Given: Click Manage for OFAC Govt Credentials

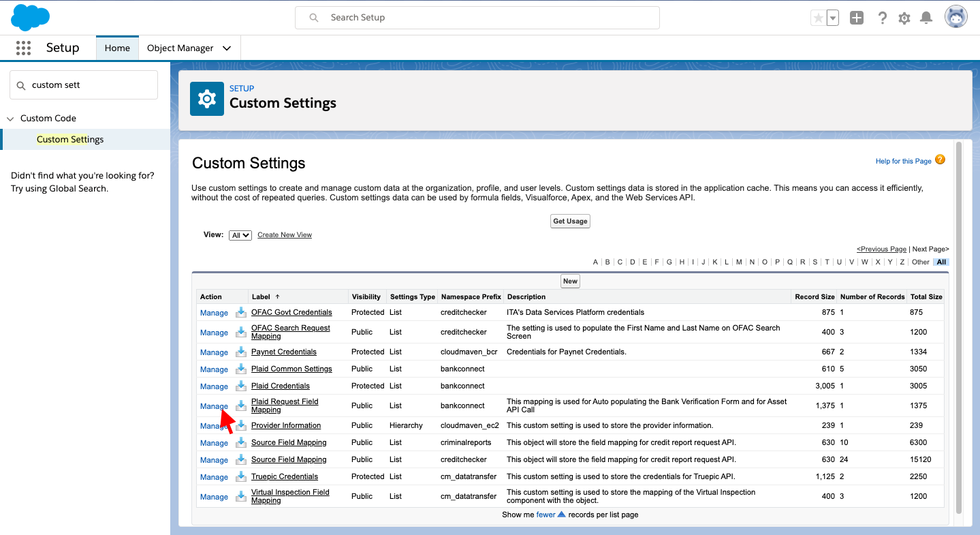Looking at the screenshot, I should 214,313.
